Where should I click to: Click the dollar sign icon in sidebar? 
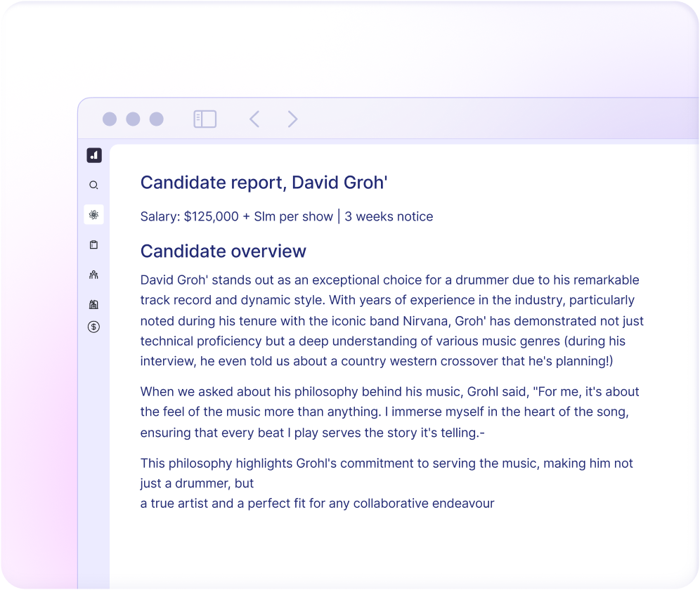93,327
